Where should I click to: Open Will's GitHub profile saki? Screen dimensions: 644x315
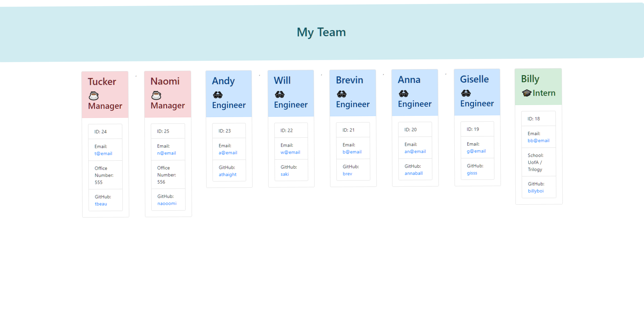pos(285,174)
